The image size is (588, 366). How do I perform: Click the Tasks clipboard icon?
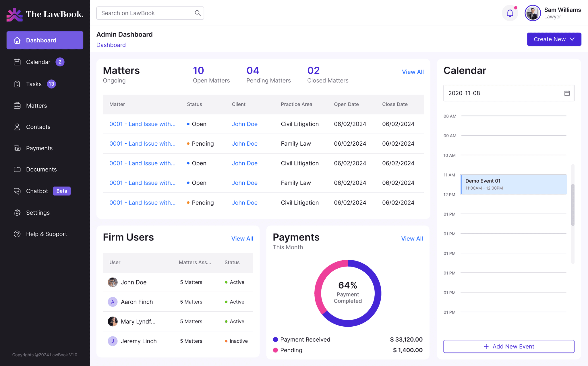[x=17, y=84]
